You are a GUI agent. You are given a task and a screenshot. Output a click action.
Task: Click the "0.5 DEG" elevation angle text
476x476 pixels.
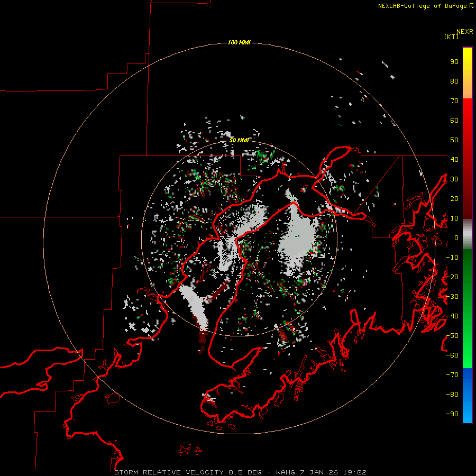[245, 472]
